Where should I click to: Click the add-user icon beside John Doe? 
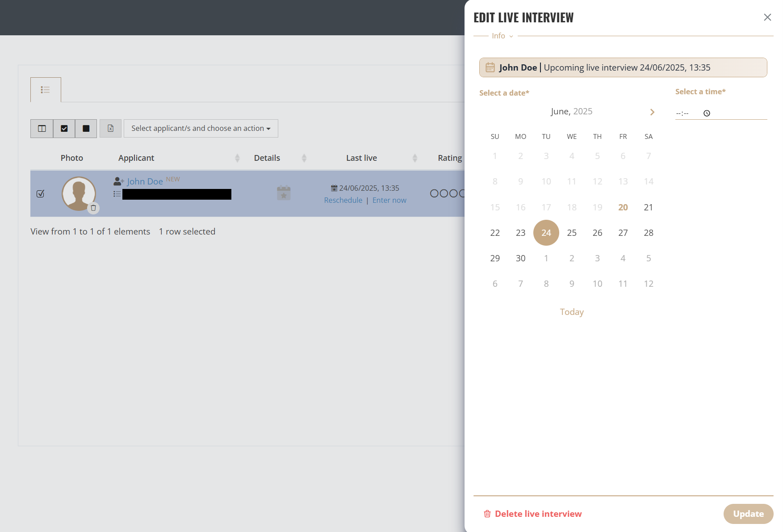[x=118, y=181]
